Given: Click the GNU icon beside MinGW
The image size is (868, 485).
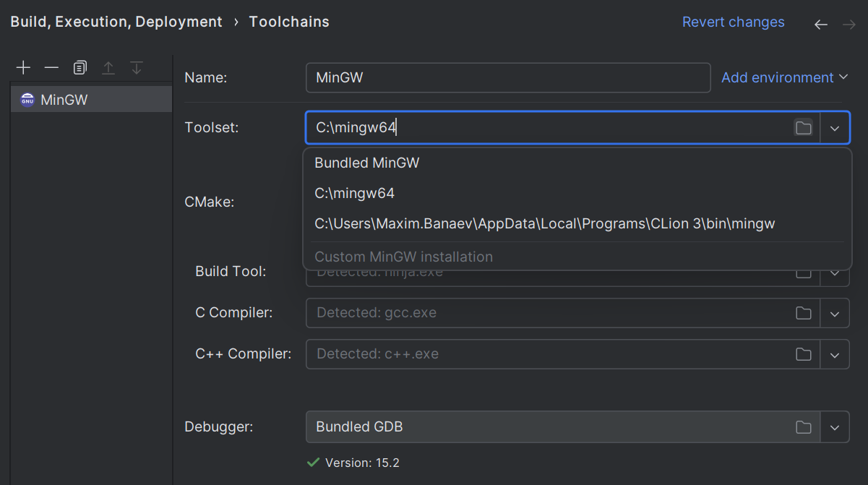Looking at the screenshot, I should [27, 100].
